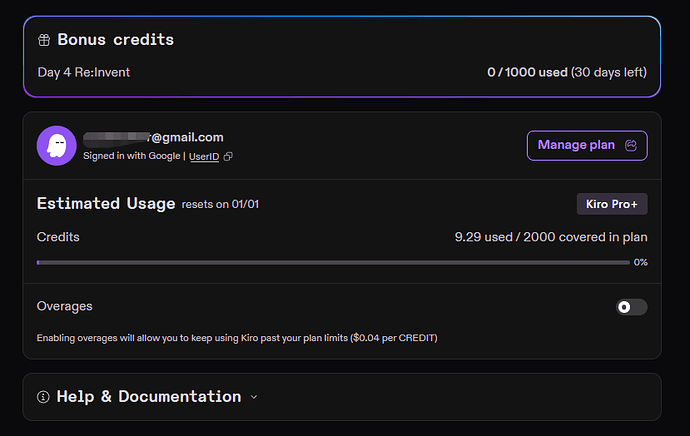Screen dimensions: 690x436
Task: Click the Bonus credits heading
Action: (x=116, y=40)
